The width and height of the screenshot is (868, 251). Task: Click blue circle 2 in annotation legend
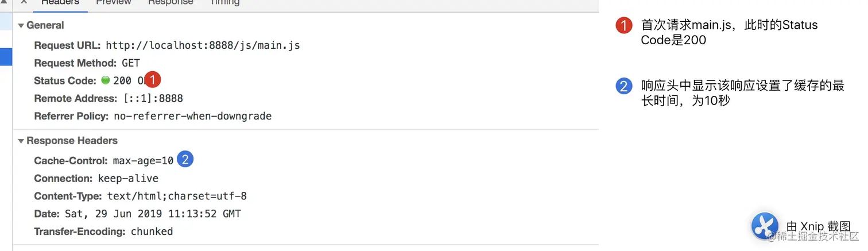point(623,87)
